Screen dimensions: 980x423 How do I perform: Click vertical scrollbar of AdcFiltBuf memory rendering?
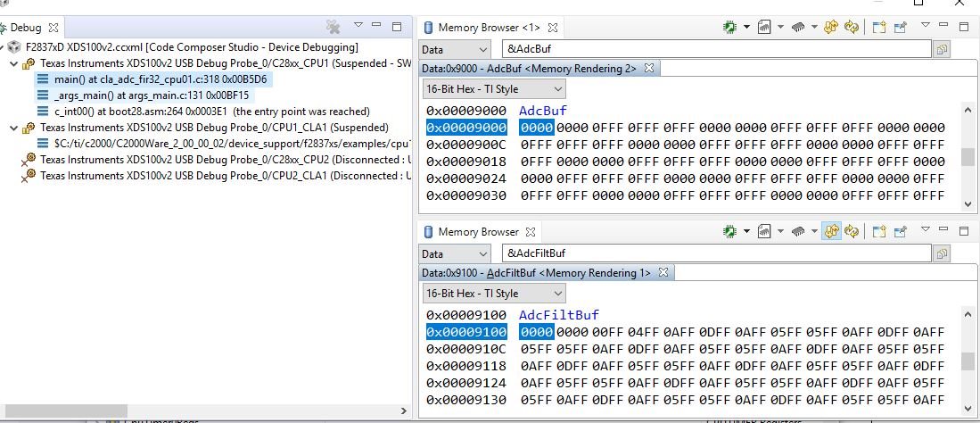point(968,361)
